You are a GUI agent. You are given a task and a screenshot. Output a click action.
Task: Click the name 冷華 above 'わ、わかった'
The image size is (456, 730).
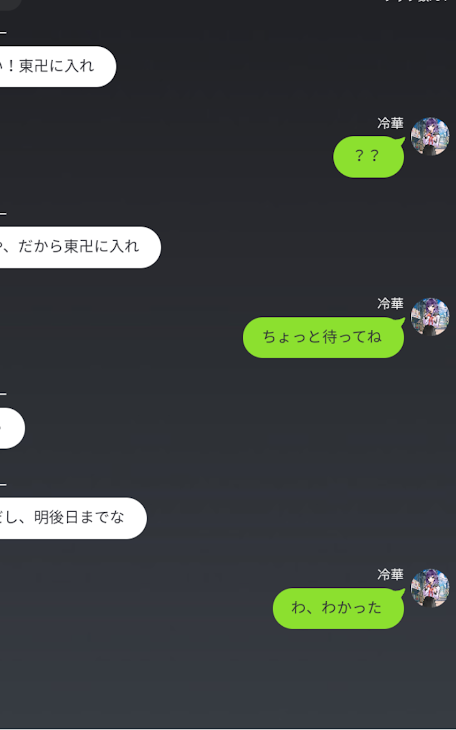[390, 575]
